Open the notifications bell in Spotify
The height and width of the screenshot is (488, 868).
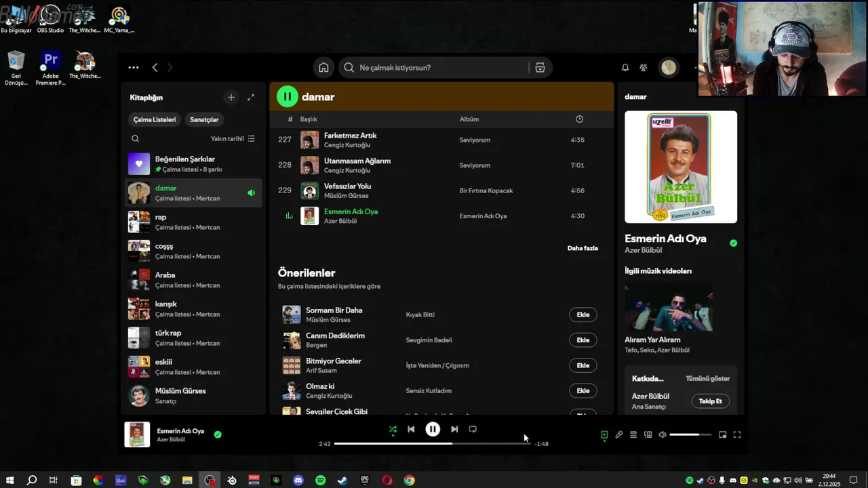625,68
